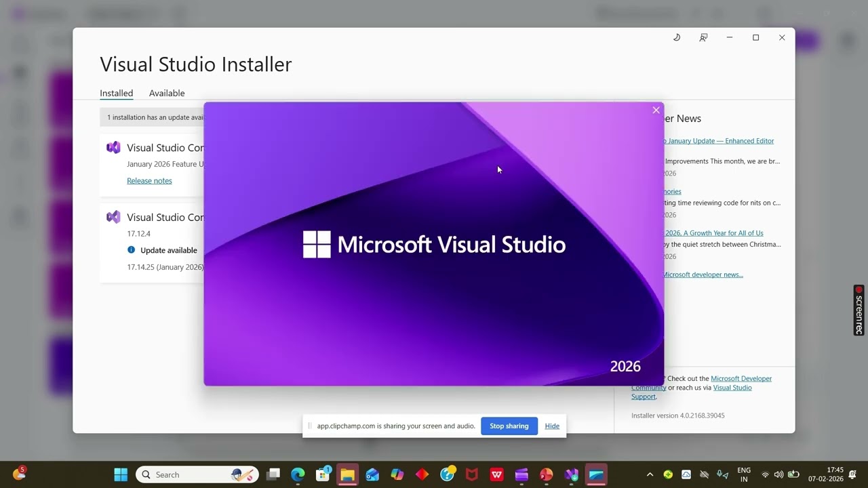Open the widgets icon with badge 5
The width and height of the screenshot is (868, 488).
pos(19,474)
